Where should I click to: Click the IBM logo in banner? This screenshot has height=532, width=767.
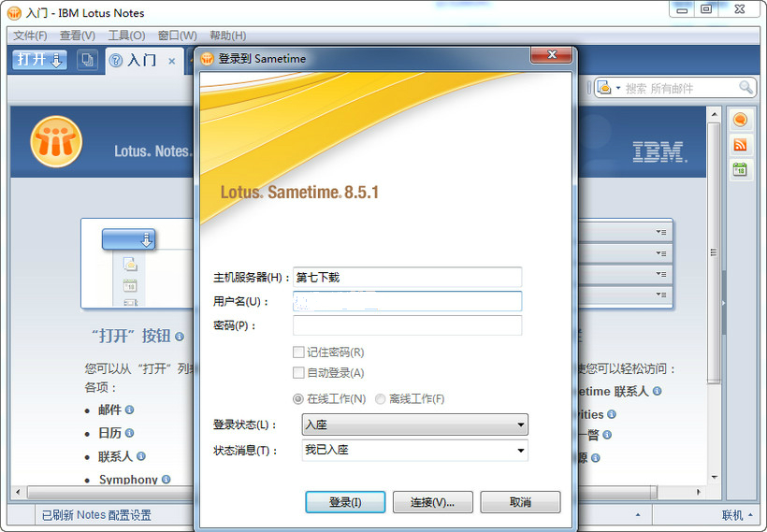click(x=659, y=152)
